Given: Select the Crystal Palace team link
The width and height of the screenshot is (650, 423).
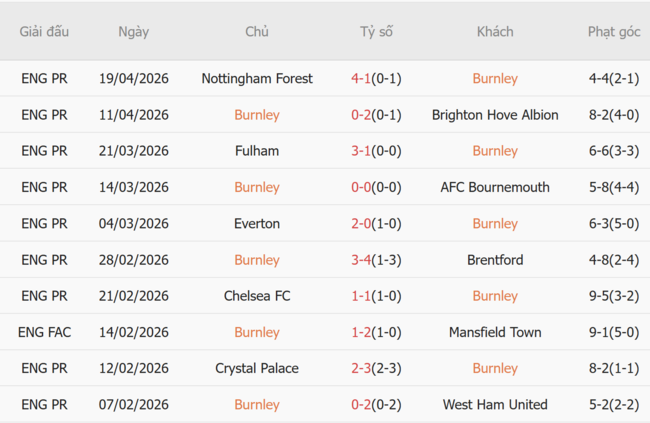Looking at the screenshot, I should (257, 368).
